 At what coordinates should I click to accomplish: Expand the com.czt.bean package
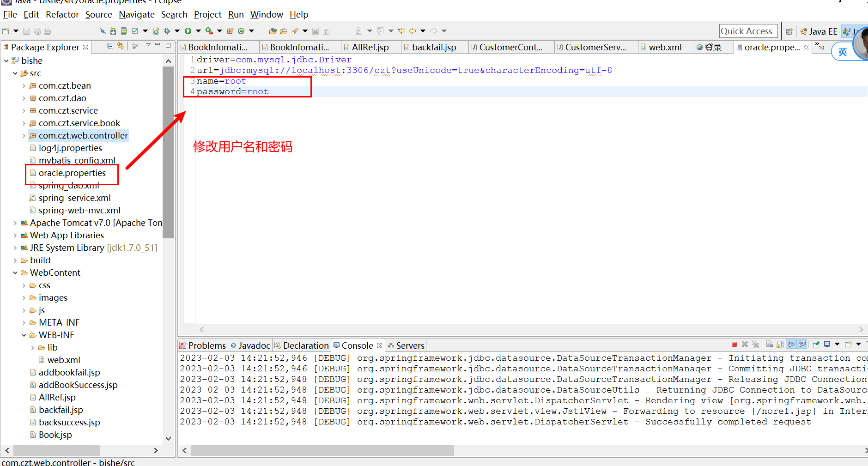[24, 85]
